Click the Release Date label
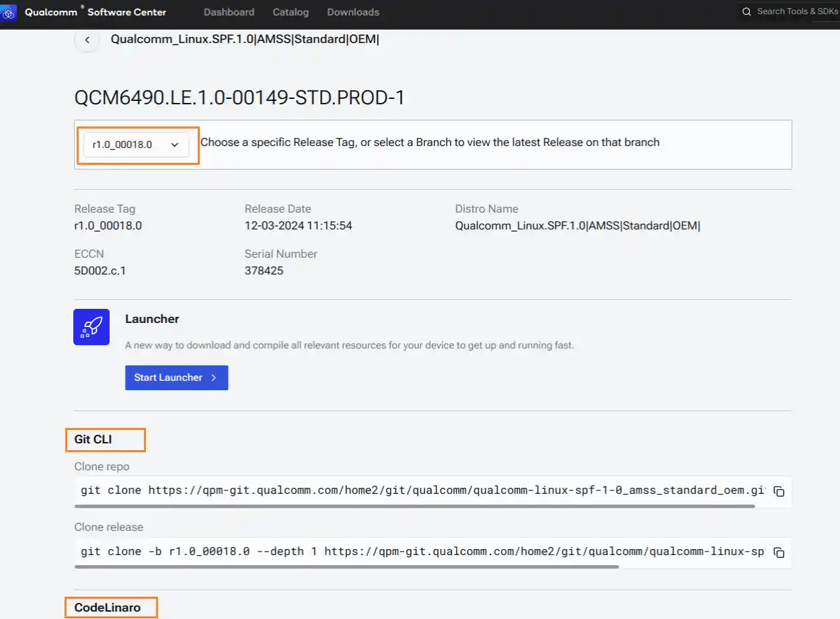This screenshot has width=840, height=619. [x=278, y=209]
